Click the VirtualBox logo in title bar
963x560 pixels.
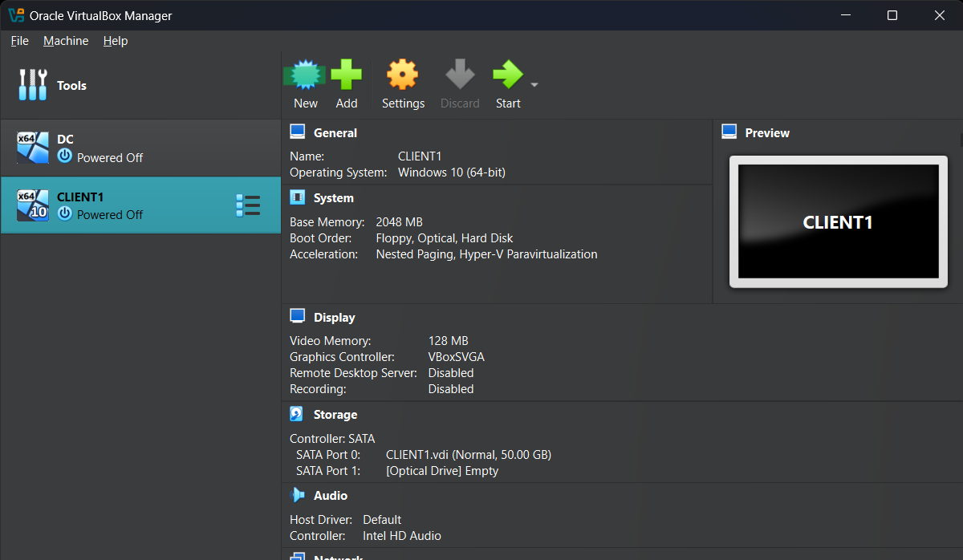[x=15, y=15]
